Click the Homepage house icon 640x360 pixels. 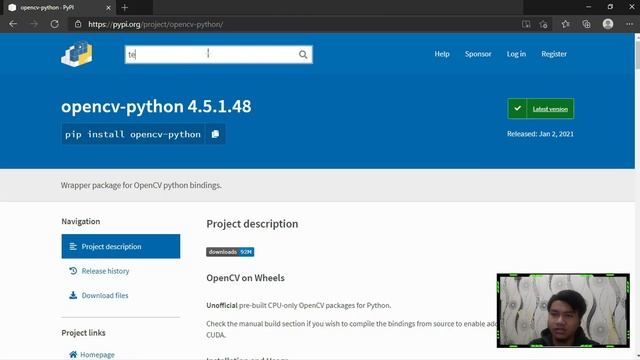pos(73,354)
